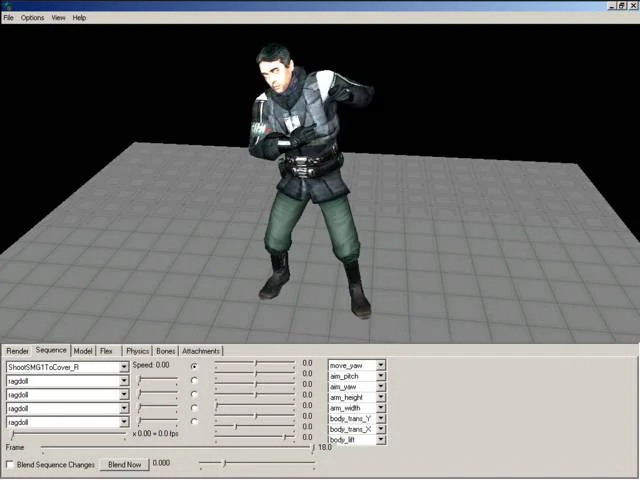Screen dimensions: 640x480
Task: Expand the first ragdoll layer dropdown
Action: tap(124, 381)
